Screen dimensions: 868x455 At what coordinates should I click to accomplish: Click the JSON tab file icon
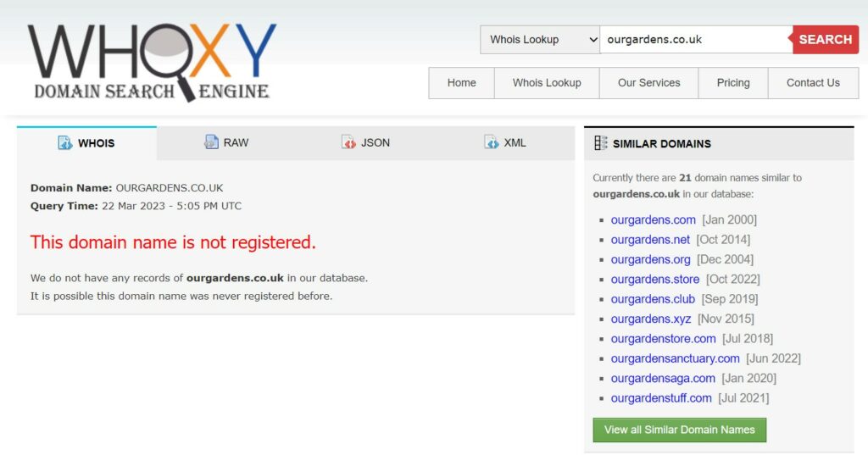click(348, 142)
